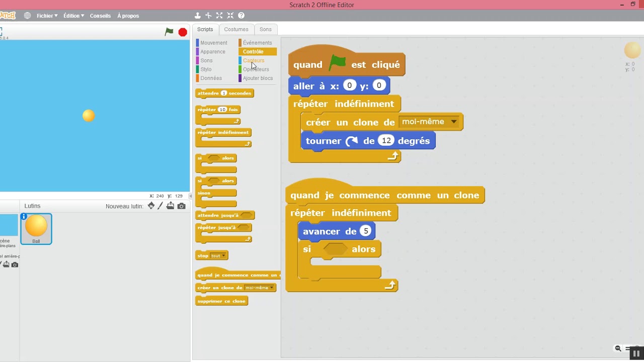Click the Lutins panel heading
Screen dimensions: 644x362
click(32, 206)
